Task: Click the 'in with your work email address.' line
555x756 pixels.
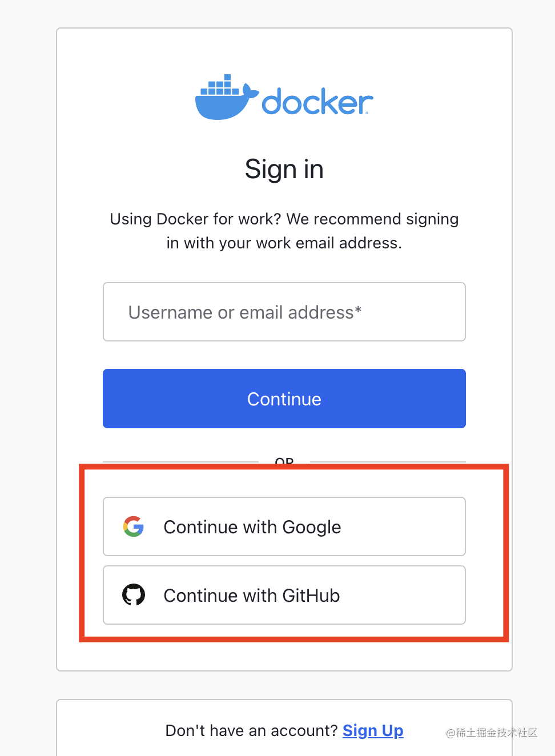Action: coord(284,243)
